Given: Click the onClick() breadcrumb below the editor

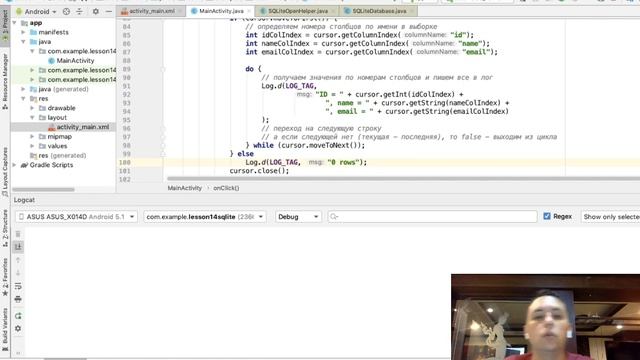Looking at the screenshot, I should tap(226, 188).
